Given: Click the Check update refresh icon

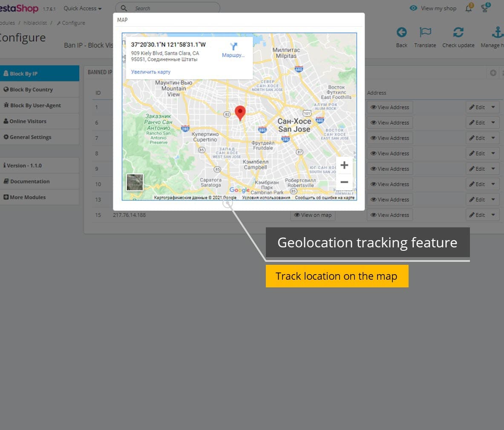Looking at the screenshot, I should 458,32.
